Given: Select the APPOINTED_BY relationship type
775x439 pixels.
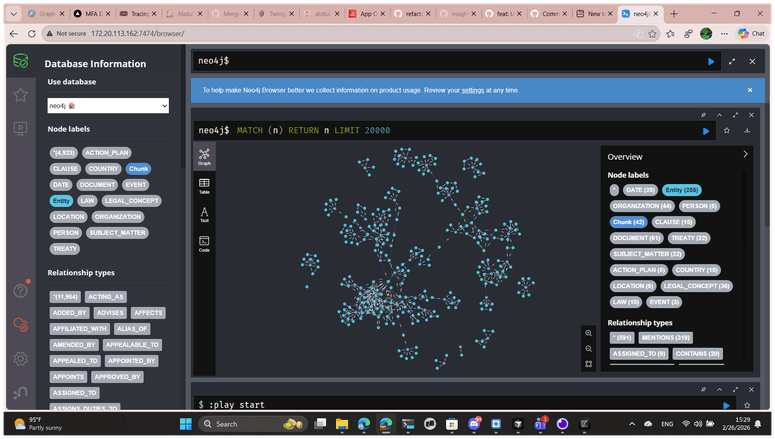Looking at the screenshot, I should [131, 361].
